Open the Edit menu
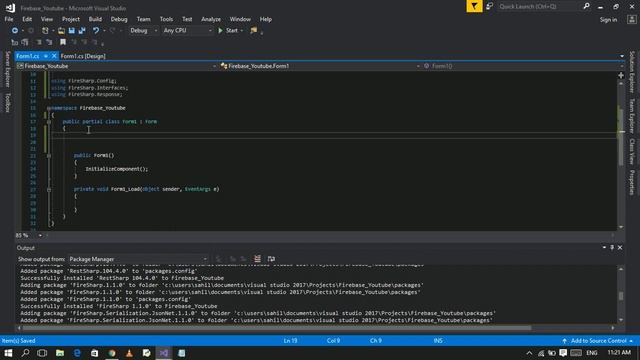 point(27,19)
